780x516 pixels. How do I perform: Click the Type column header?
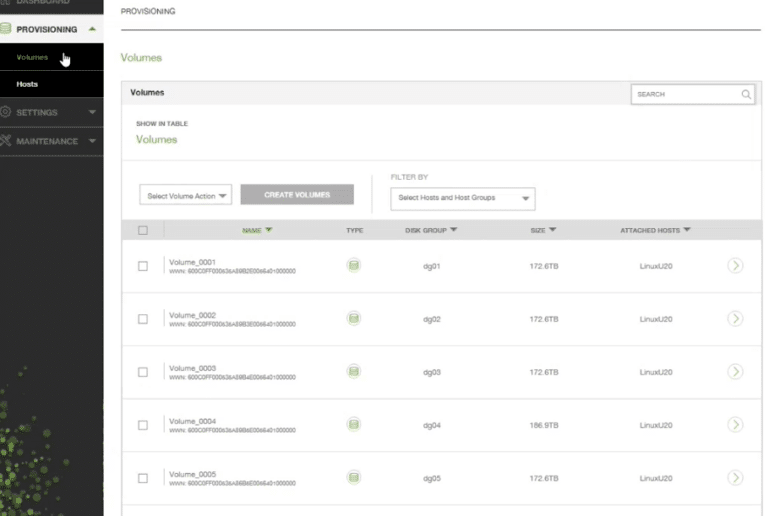355,230
